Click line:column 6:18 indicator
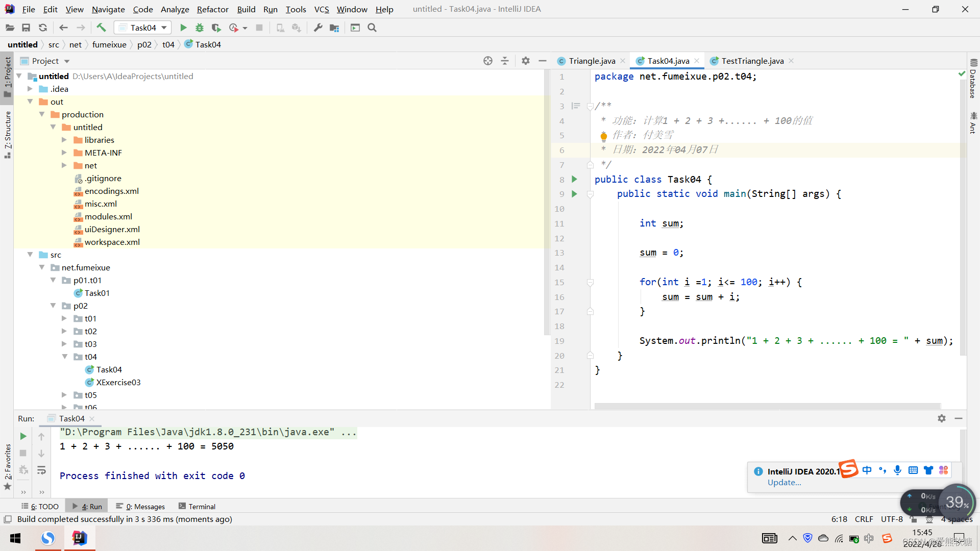Viewport: 980px width, 551px height. 839,519
